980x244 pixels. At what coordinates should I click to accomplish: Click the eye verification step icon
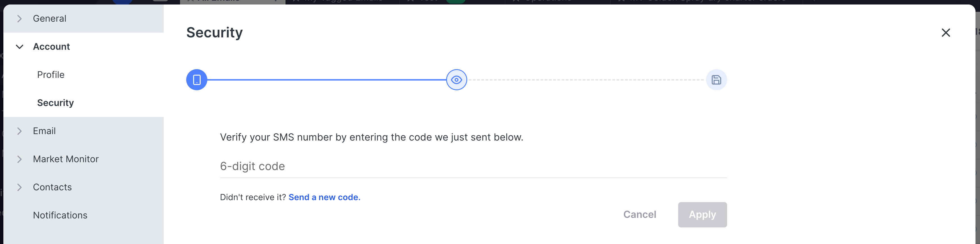coord(456,80)
